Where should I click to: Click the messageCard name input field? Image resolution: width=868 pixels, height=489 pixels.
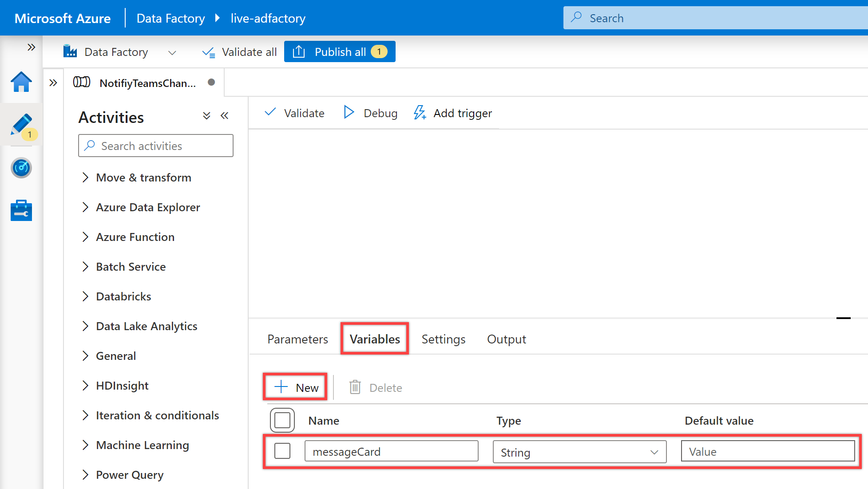pos(391,451)
